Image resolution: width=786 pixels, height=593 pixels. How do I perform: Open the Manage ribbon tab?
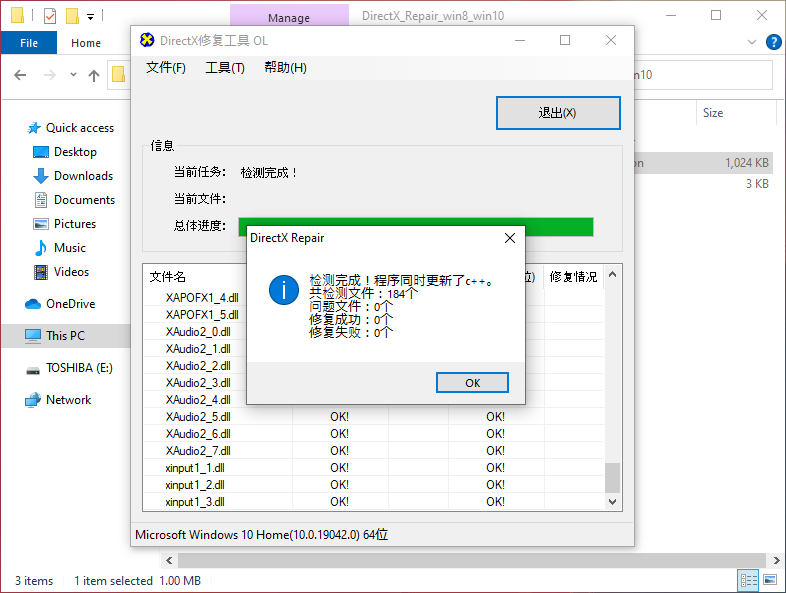coord(288,17)
